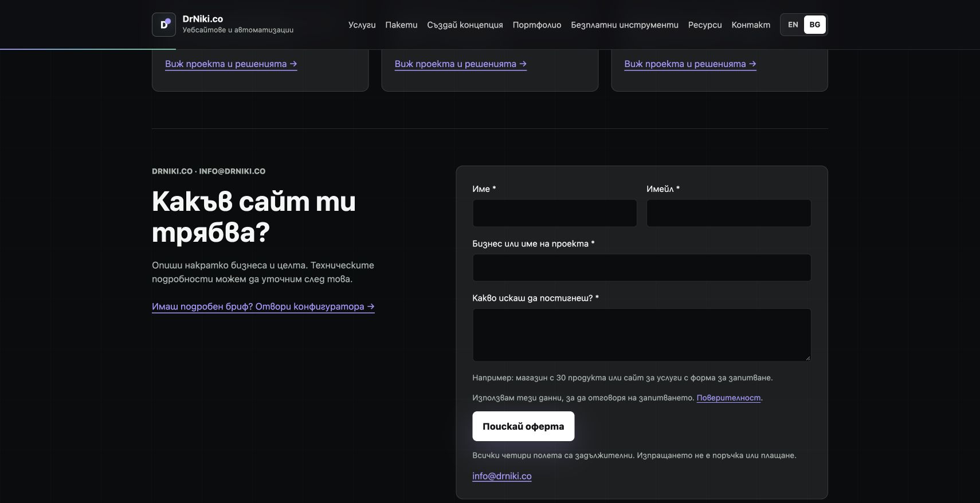Click the Какво искаш да постигнеш textarea
The image size is (980, 503).
642,335
